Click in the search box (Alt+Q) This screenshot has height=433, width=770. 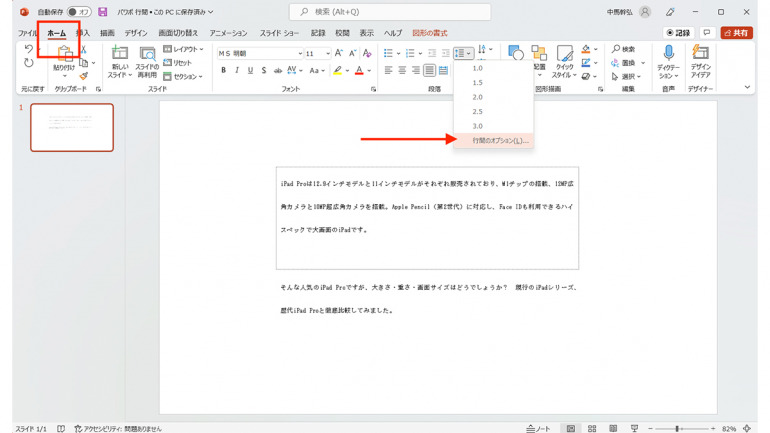coord(390,12)
